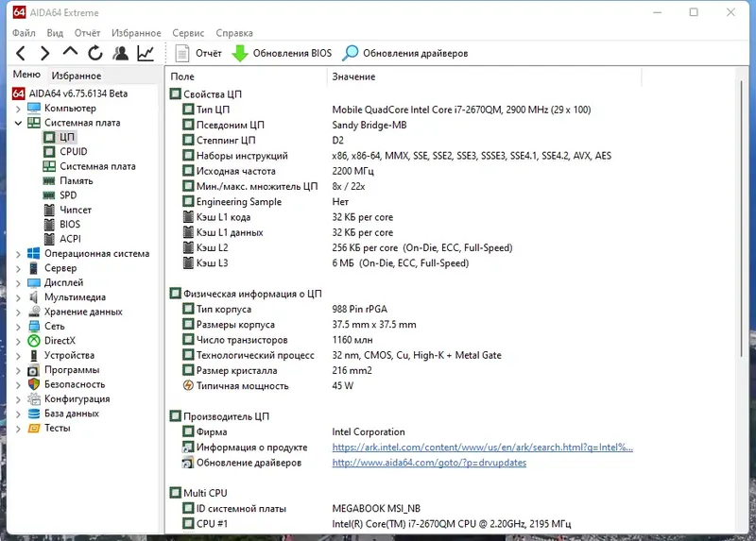Open the user profile icon in toolbar
Screen dimensions: 756x541
pyautogui.click(x=121, y=53)
